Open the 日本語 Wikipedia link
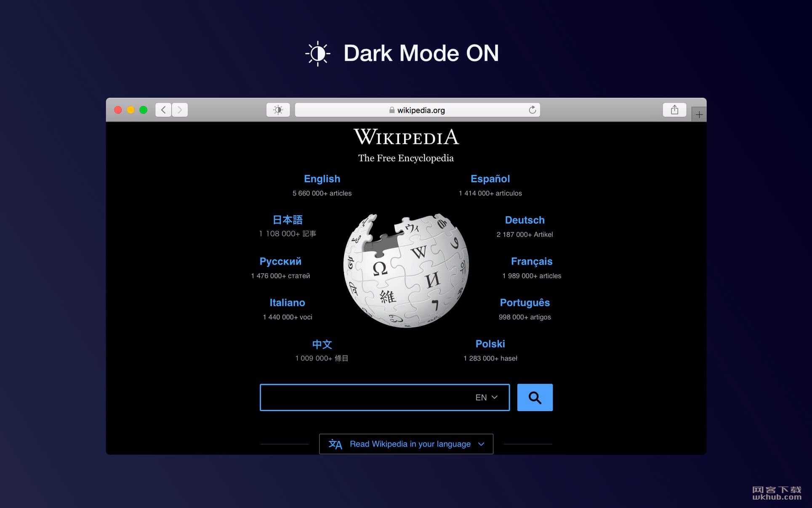Image resolution: width=812 pixels, height=508 pixels. pos(288,219)
